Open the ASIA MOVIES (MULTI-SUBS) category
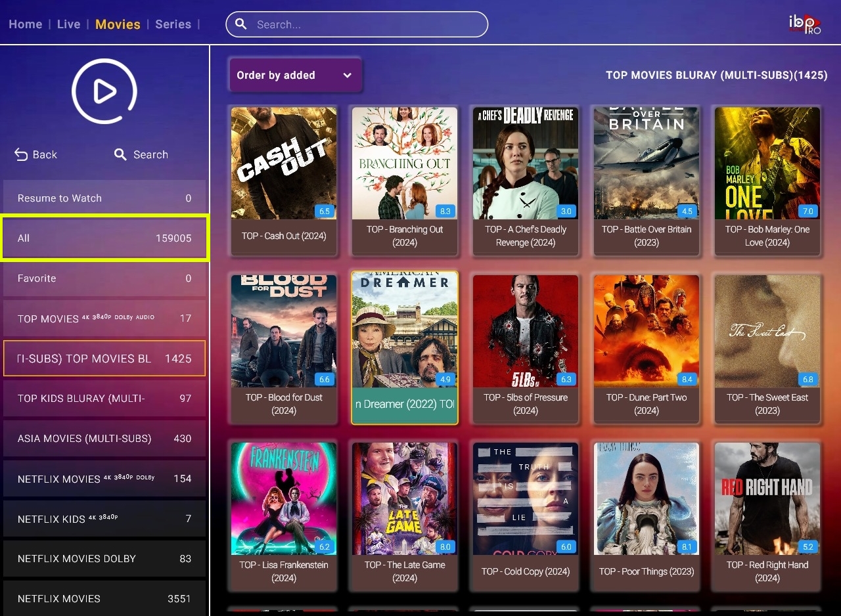 click(x=104, y=439)
